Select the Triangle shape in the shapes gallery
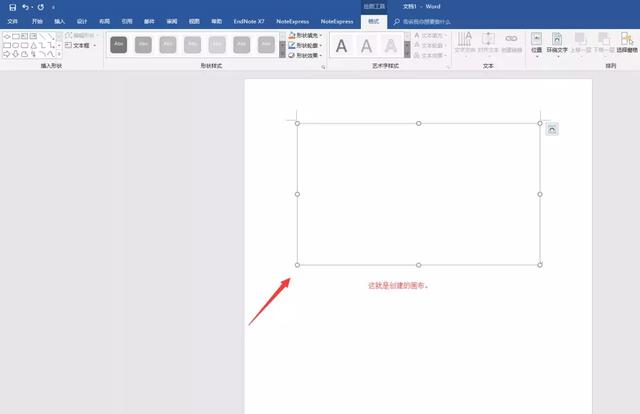 [x=33, y=45]
